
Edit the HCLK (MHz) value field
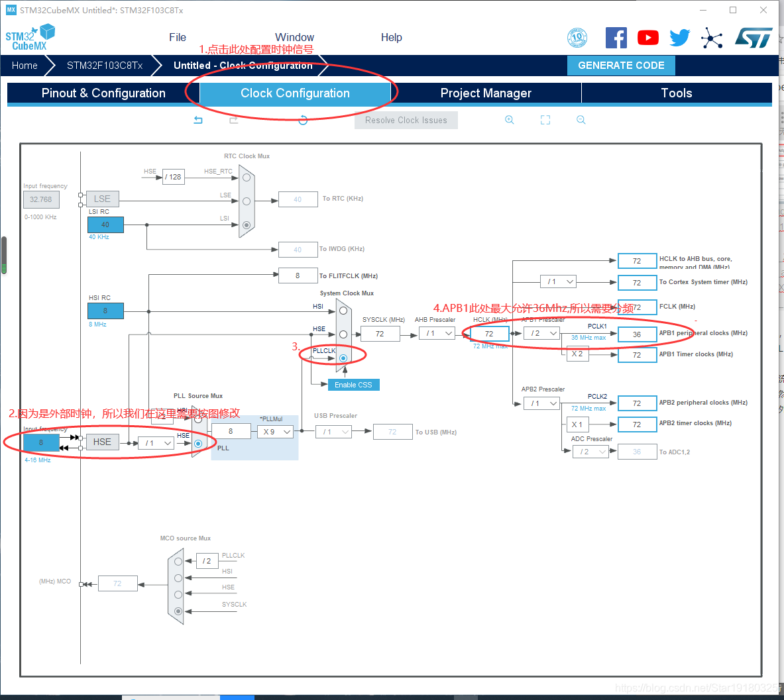point(489,334)
